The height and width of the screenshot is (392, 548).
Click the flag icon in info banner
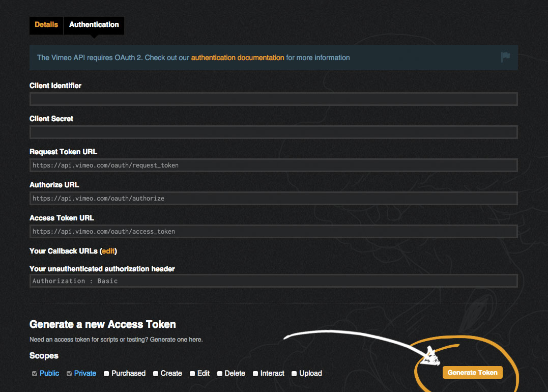click(x=505, y=57)
